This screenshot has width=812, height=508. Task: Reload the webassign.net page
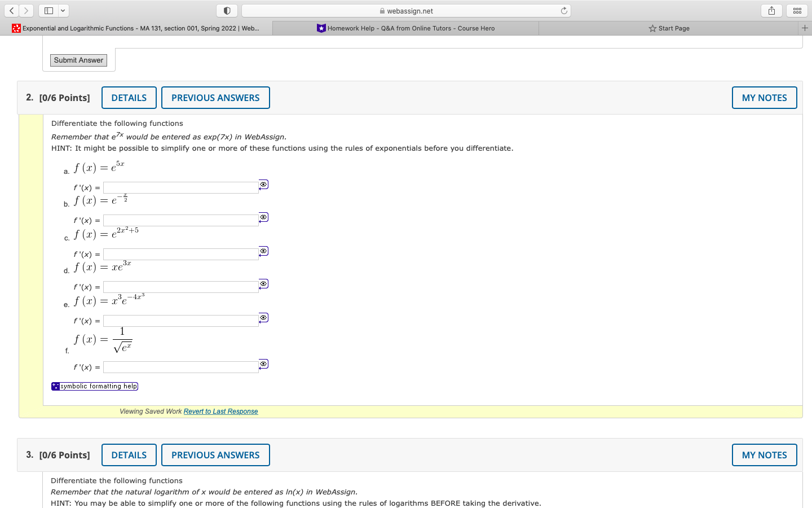click(564, 10)
